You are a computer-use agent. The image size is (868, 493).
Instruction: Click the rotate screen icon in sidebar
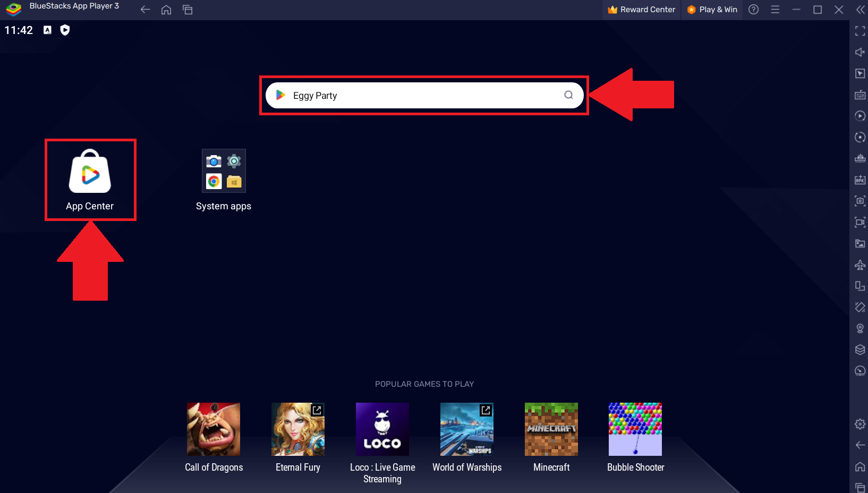860,286
